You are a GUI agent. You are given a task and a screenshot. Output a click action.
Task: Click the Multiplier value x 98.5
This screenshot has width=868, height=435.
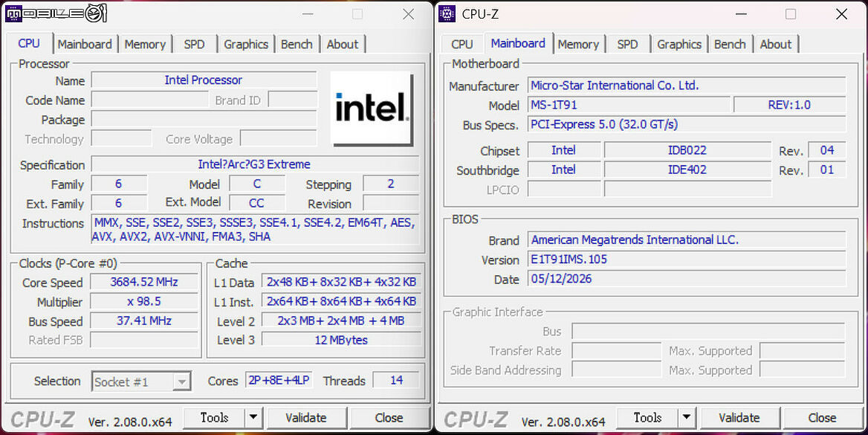tap(144, 301)
